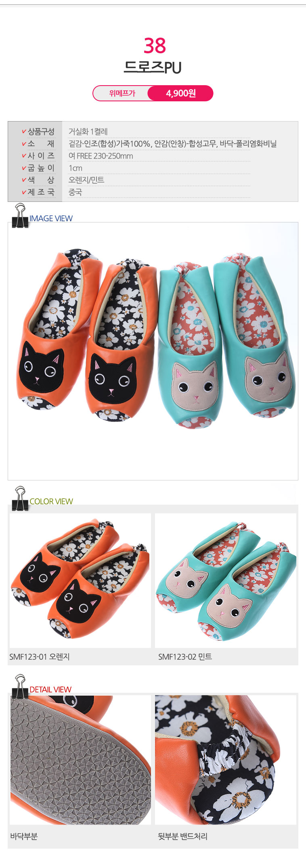Screen dimensions: 306x868
Task: Select the COLOR VIEW heading
Action: [51, 501]
